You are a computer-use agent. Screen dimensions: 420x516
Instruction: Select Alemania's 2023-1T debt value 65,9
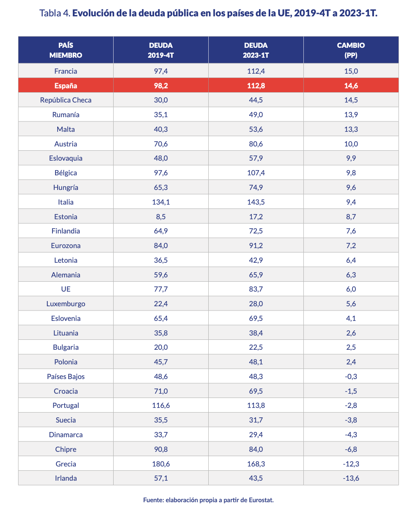[256, 275]
